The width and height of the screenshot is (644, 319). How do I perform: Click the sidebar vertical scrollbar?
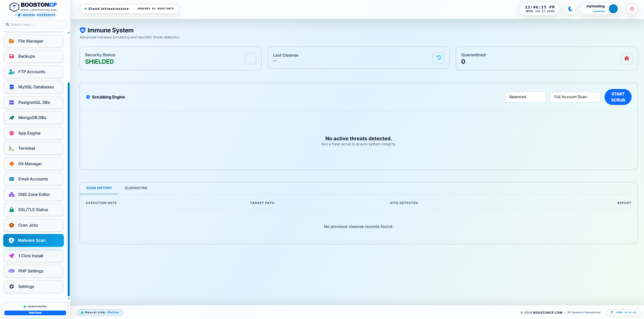click(69, 189)
